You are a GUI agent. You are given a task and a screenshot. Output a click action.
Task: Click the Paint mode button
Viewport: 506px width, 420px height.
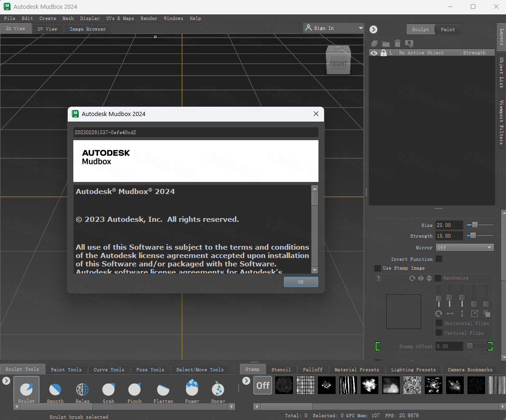[x=447, y=29]
